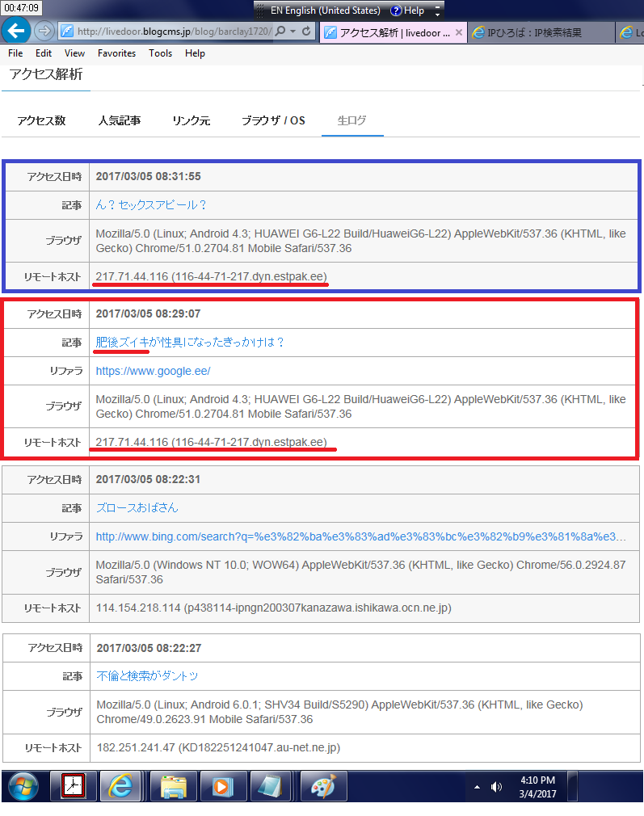Click the browser Back arrow button
Viewport: 644px width, 816px height.
(16, 31)
